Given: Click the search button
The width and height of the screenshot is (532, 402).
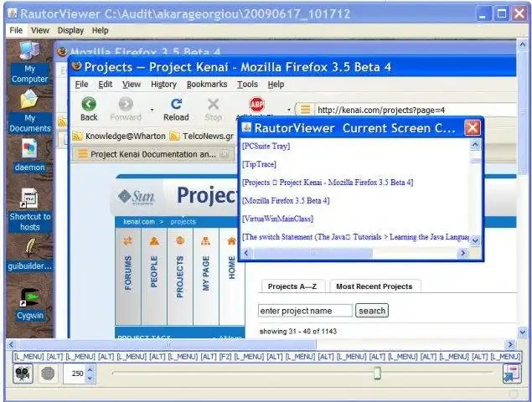Looking at the screenshot, I should (372, 311).
